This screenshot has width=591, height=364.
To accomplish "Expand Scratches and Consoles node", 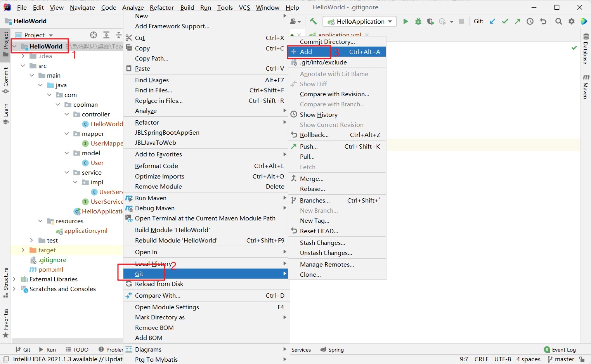I will pos(14,289).
